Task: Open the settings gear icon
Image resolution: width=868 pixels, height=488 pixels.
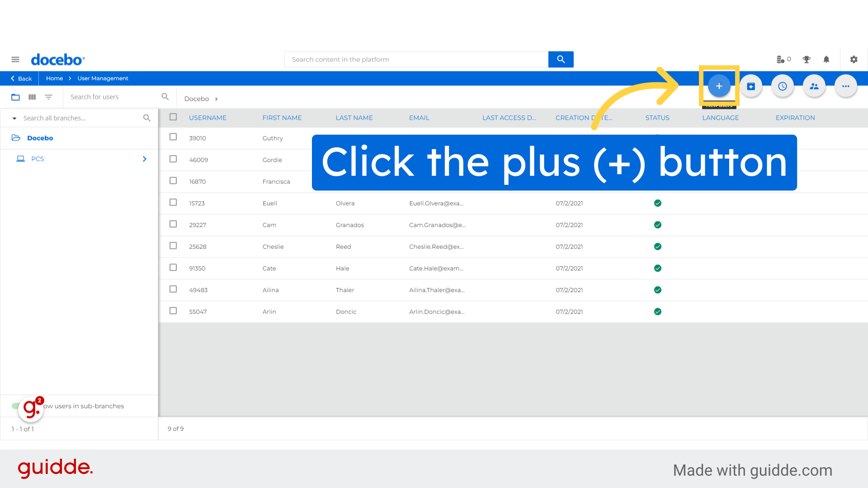Action: click(854, 59)
